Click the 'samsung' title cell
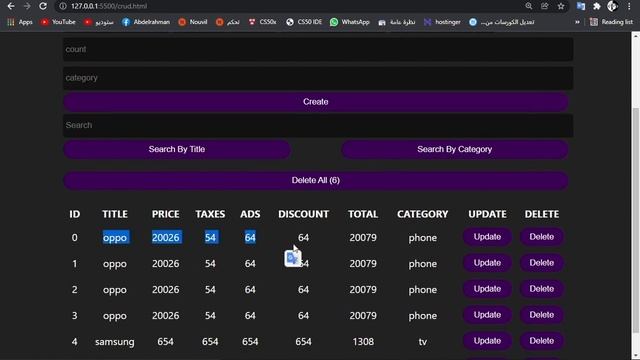The image size is (640, 360). [115, 342]
